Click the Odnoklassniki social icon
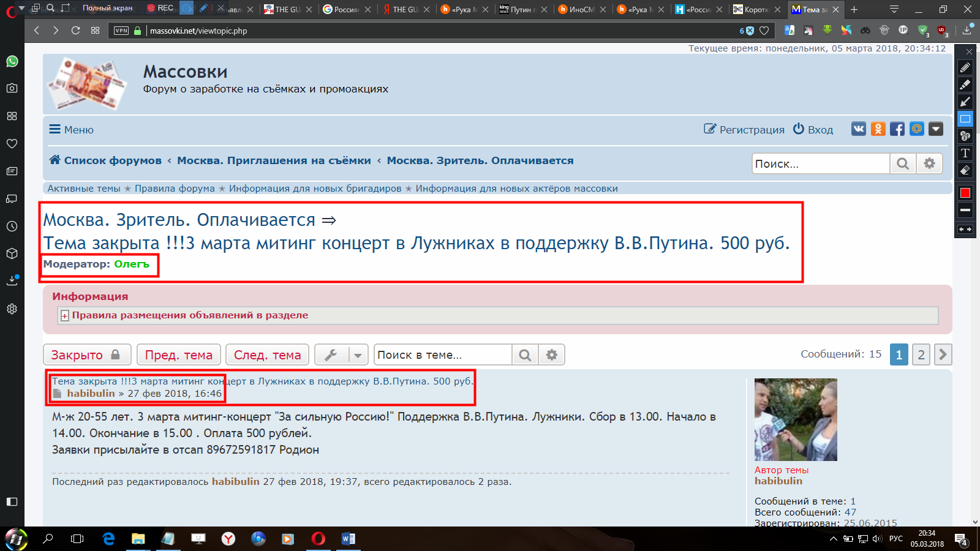The height and width of the screenshot is (551, 980). [878, 129]
